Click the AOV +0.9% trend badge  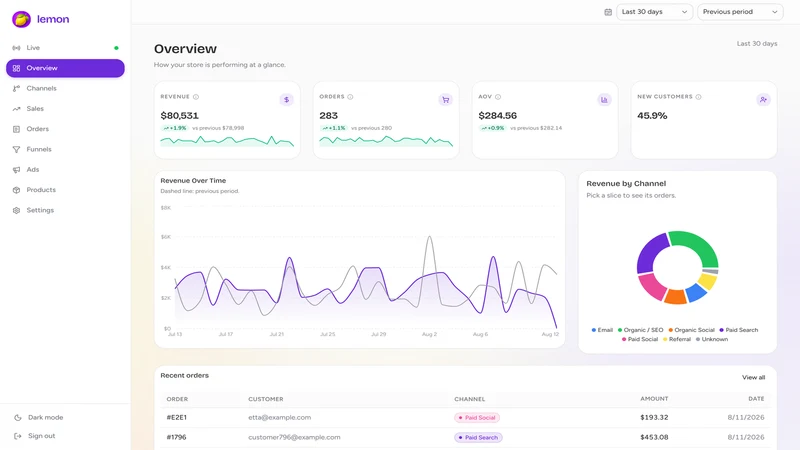click(x=493, y=128)
